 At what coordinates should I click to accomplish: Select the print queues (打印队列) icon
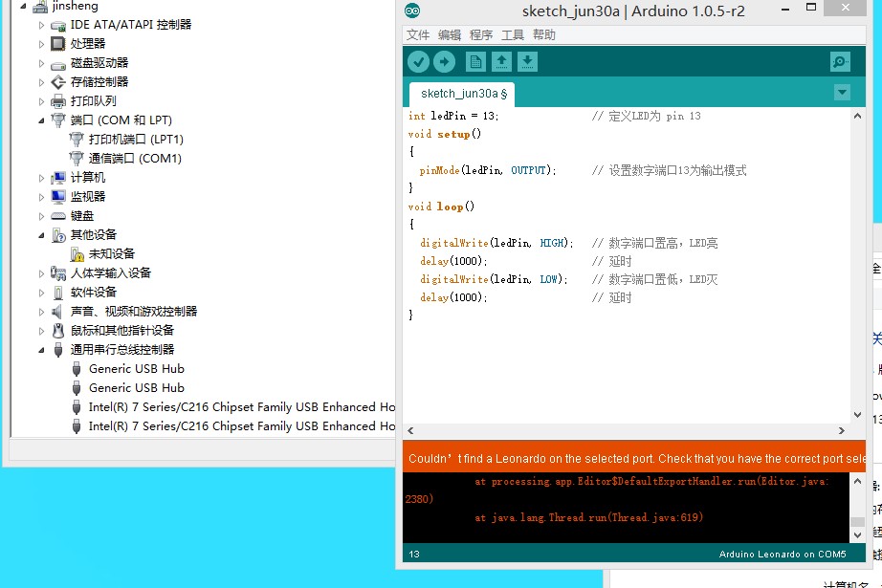tap(58, 101)
